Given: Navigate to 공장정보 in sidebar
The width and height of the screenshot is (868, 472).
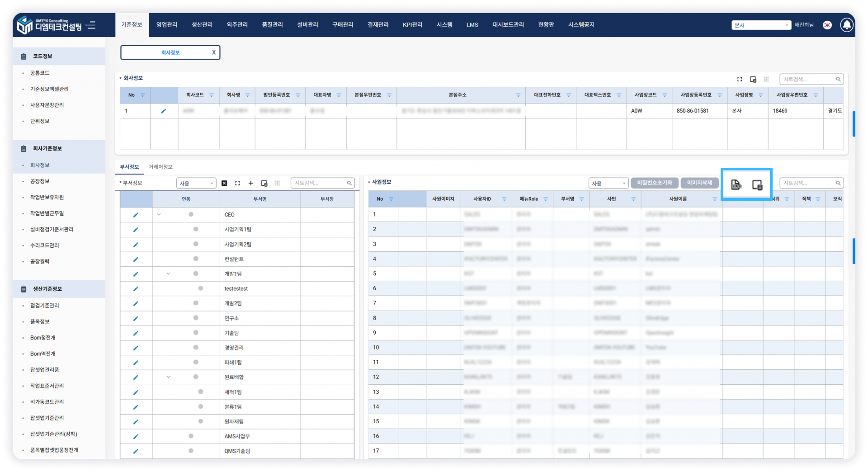Looking at the screenshot, I should 40,181.
